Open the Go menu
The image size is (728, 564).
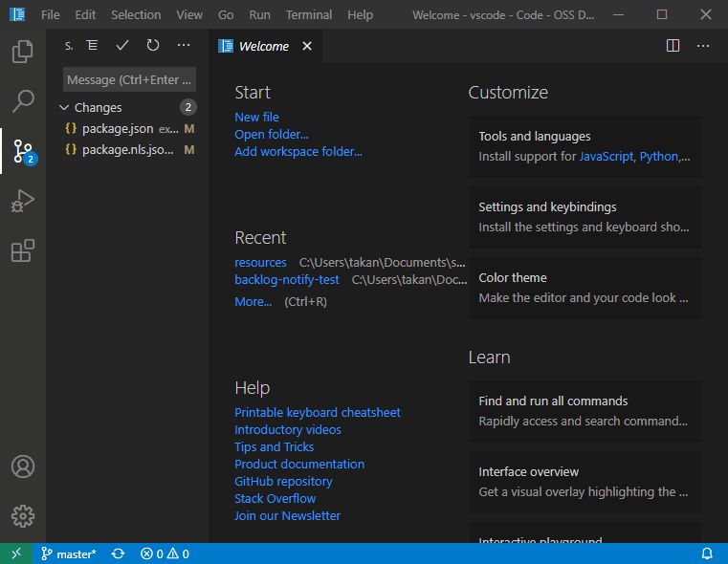[x=226, y=15]
